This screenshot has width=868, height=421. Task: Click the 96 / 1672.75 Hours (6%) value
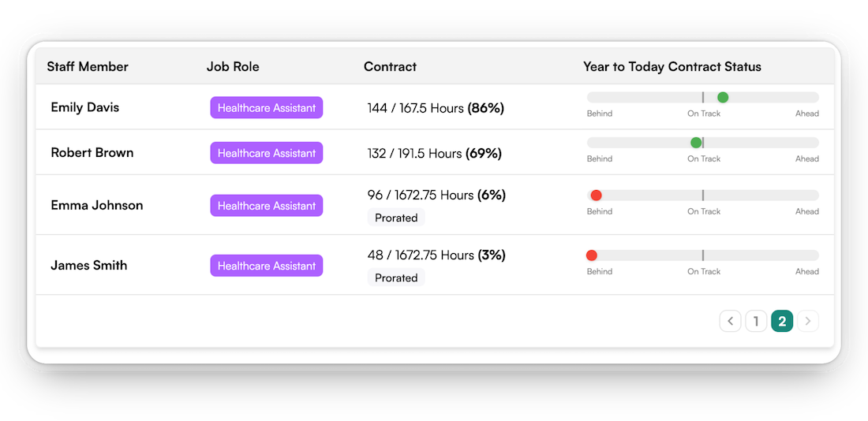coord(437,196)
